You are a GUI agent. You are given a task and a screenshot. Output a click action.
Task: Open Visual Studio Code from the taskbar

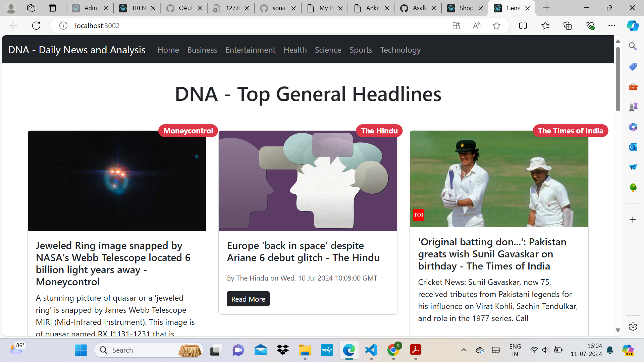pos(371,350)
